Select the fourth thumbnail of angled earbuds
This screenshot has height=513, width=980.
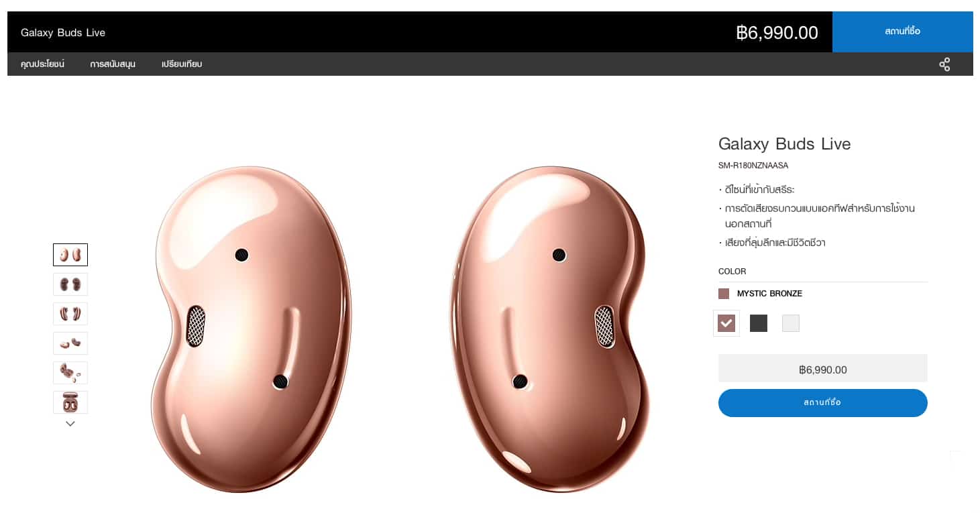click(x=70, y=343)
